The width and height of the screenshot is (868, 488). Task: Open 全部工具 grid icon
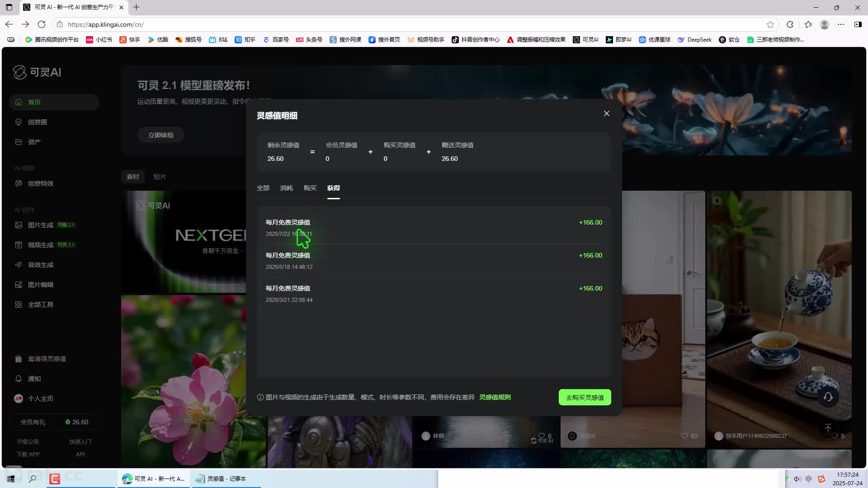tap(19, 305)
